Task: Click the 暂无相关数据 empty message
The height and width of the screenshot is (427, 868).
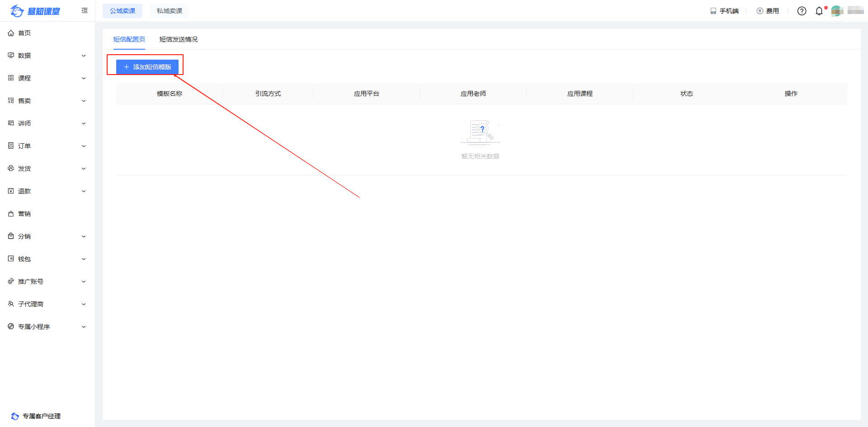Action: [x=480, y=156]
